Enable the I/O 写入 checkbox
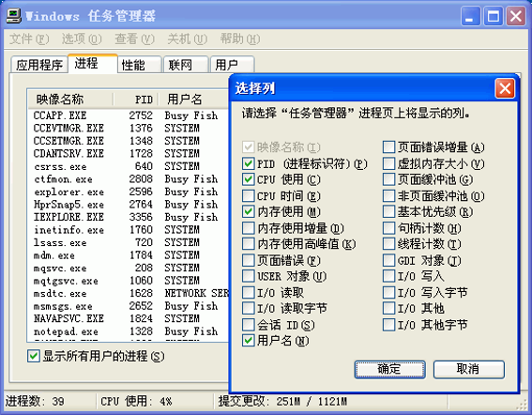Image resolution: width=532 pixels, height=415 pixels. pyautogui.click(x=388, y=276)
